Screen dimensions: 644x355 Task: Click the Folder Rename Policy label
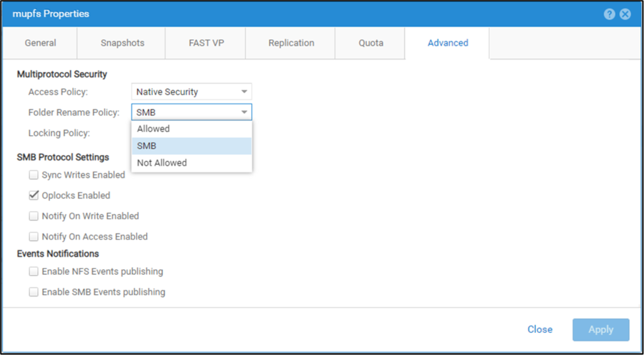pyautogui.click(x=74, y=113)
